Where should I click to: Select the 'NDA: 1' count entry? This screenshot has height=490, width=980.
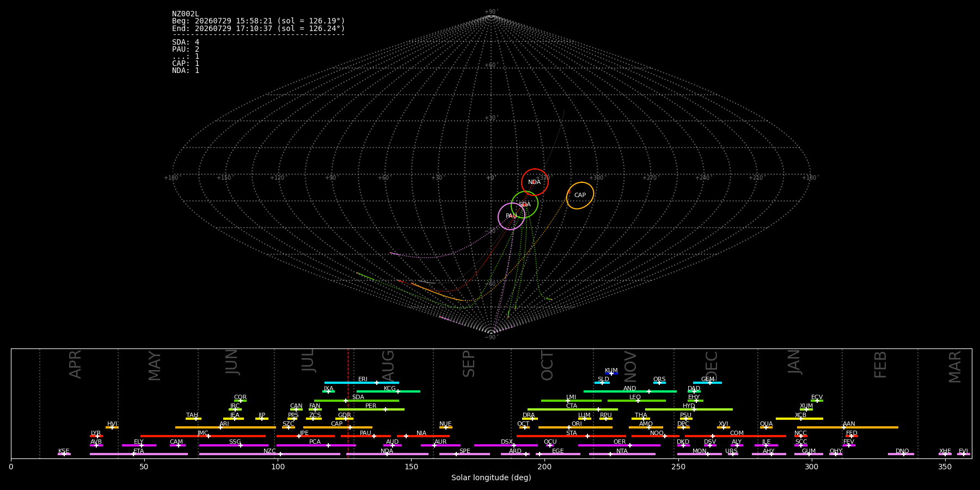pos(186,71)
